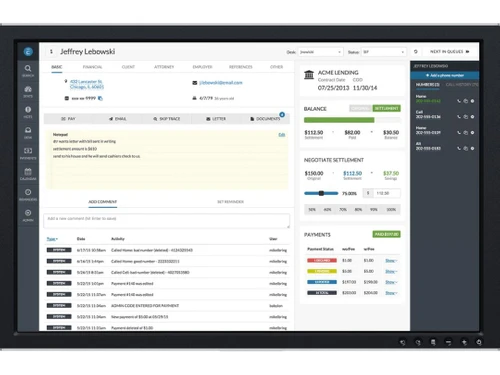
Task: Copy the SSN ending 9999
Action: point(100,98)
